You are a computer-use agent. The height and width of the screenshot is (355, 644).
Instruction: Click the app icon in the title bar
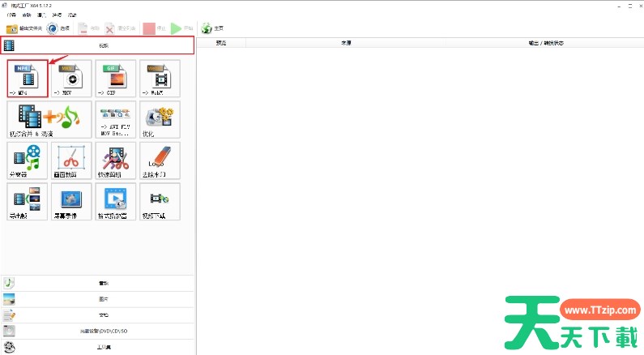pyautogui.click(x=5, y=6)
